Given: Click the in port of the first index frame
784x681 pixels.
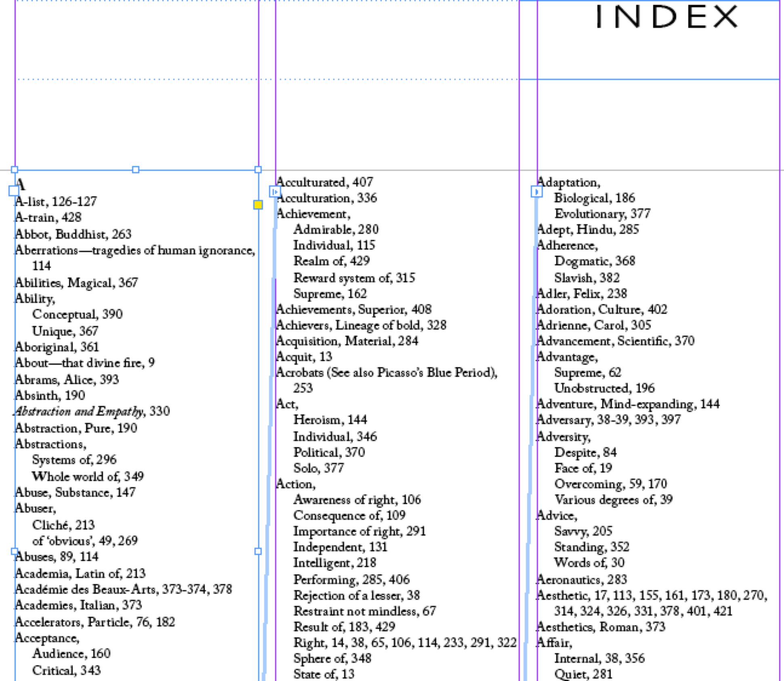Looking at the screenshot, I should pos(13,191).
